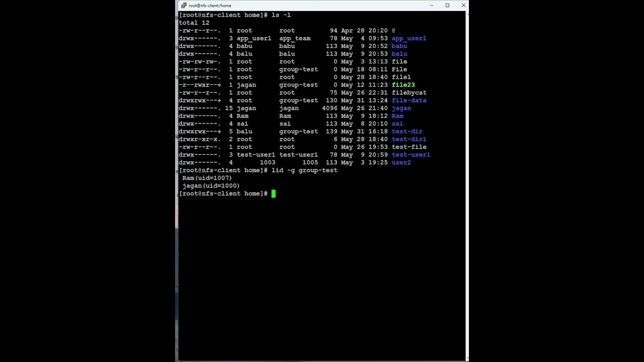Maximize the root@nfs-client terminal window

click(447, 6)
